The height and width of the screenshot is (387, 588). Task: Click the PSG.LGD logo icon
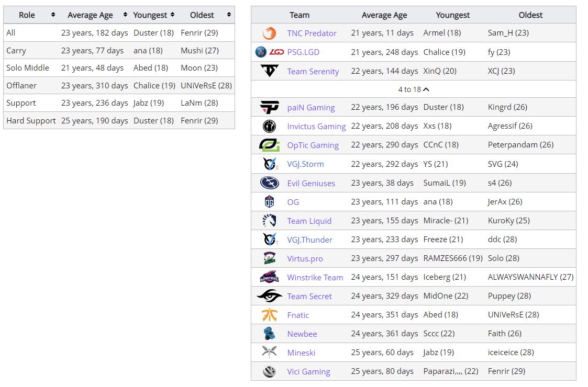point(269,52)
